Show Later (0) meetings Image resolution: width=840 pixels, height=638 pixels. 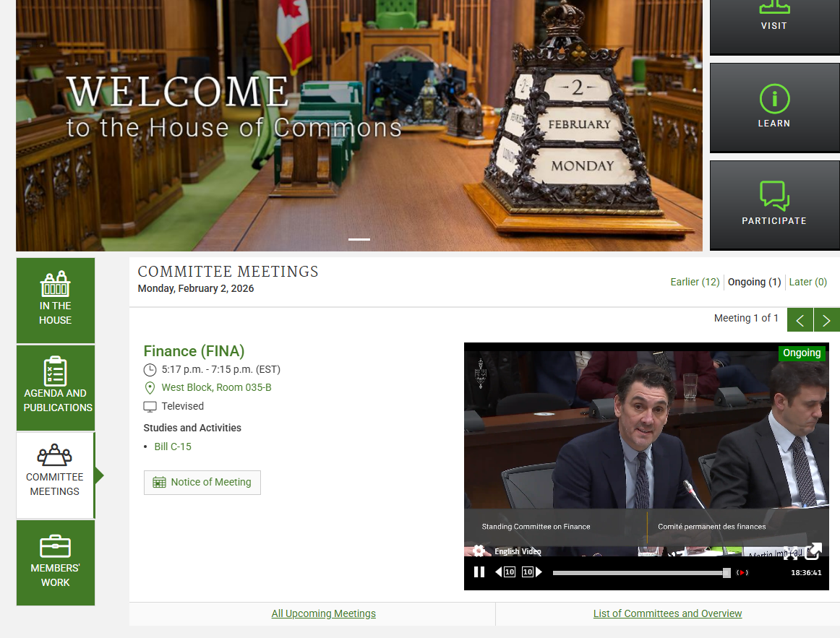tap(807, 282)
